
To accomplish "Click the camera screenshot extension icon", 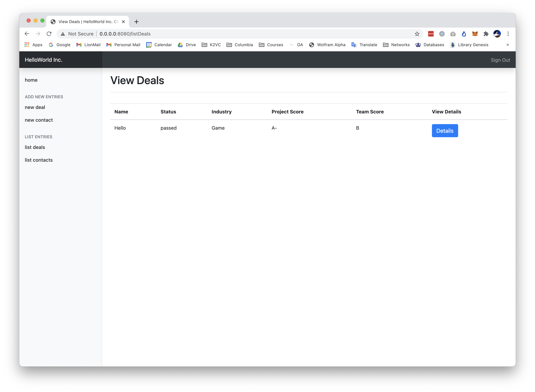I will [453, 34].
